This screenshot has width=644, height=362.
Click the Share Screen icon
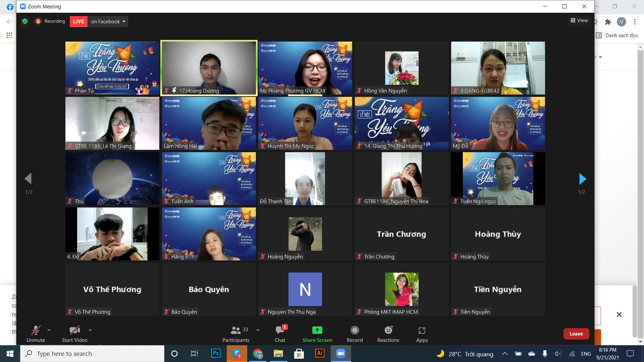[317, 330]
